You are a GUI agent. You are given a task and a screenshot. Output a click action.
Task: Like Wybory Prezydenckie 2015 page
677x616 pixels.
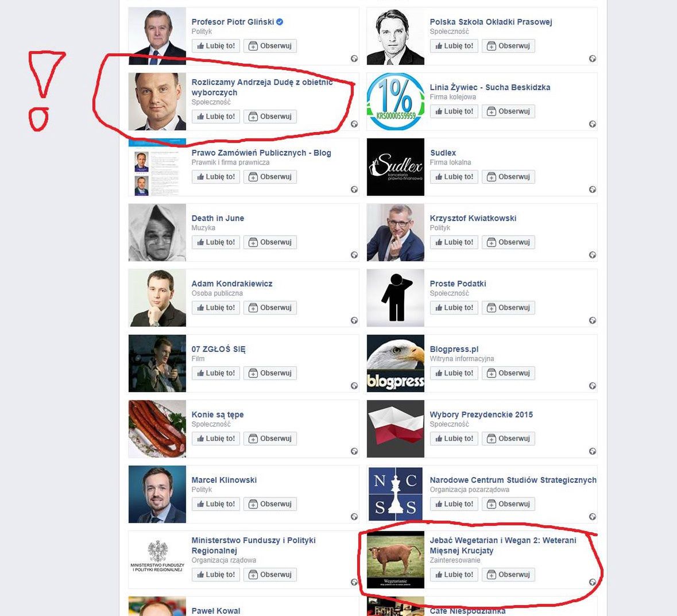[x=454, y=439]
